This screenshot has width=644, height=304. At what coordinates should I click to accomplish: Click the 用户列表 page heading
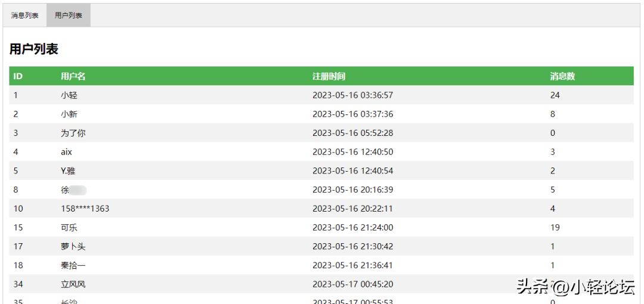pos(34,49)
